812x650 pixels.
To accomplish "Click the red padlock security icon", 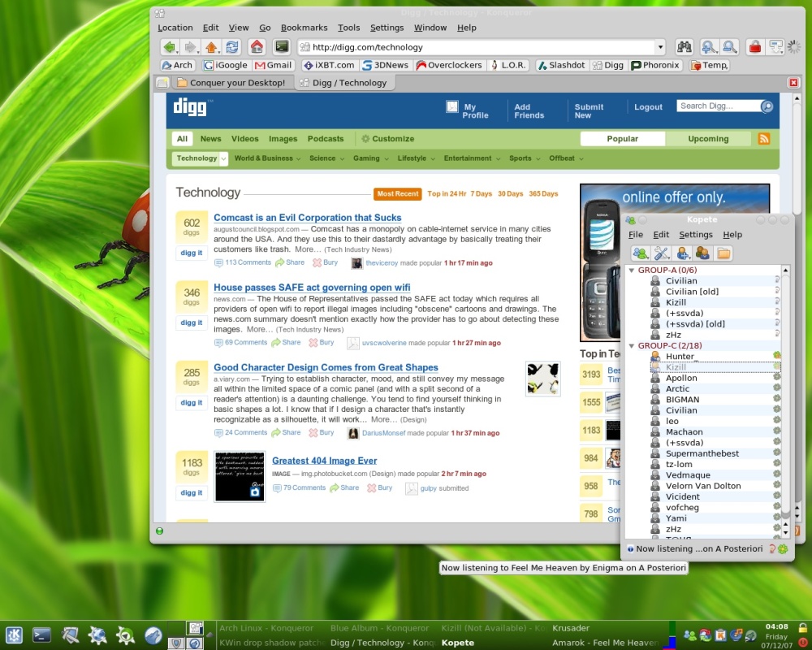I will coord(755,47).
